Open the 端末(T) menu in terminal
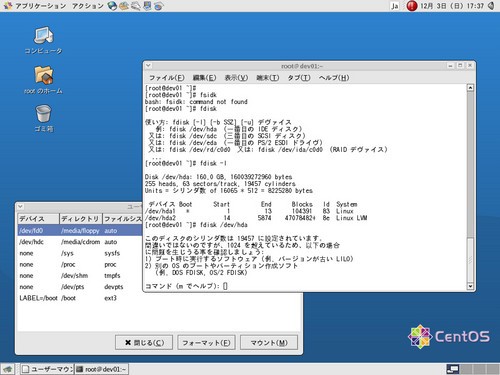The height and width of the screenshot is (375, 500). click(268, 78)
